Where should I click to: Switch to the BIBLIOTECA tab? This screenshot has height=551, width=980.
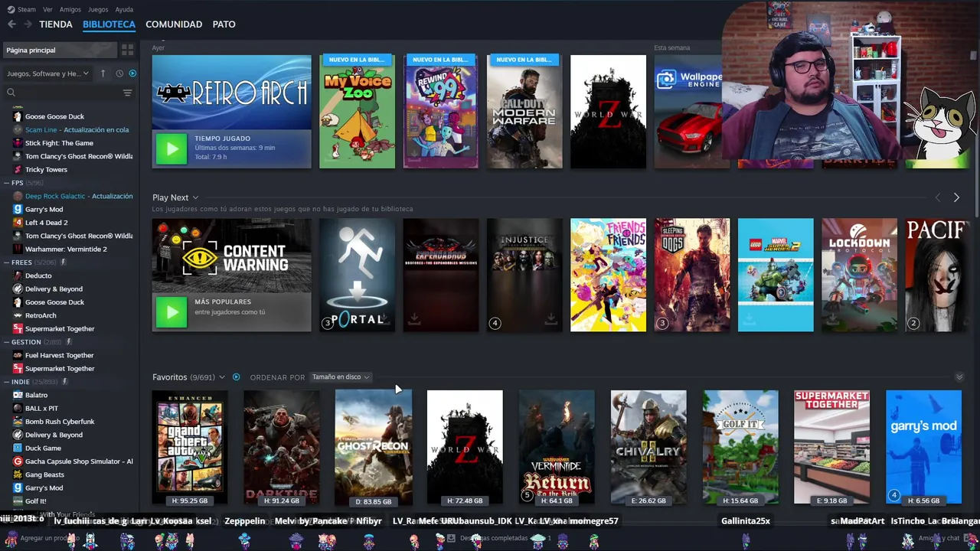[x=109, y=24]
